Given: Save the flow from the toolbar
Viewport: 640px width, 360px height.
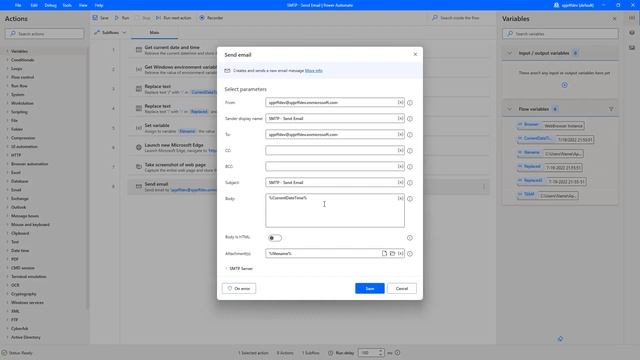Looking at the screenshot, I should (100, 18).
